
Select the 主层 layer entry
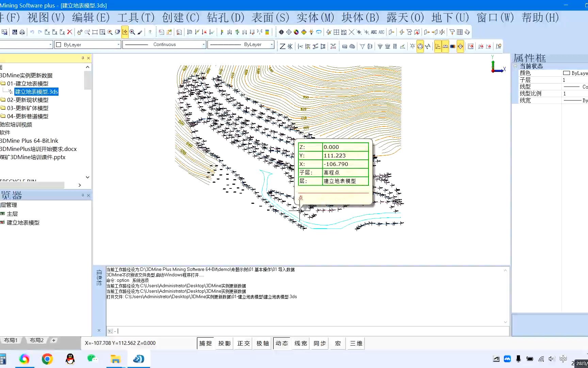pyautogui.click(x=12, y=214)
